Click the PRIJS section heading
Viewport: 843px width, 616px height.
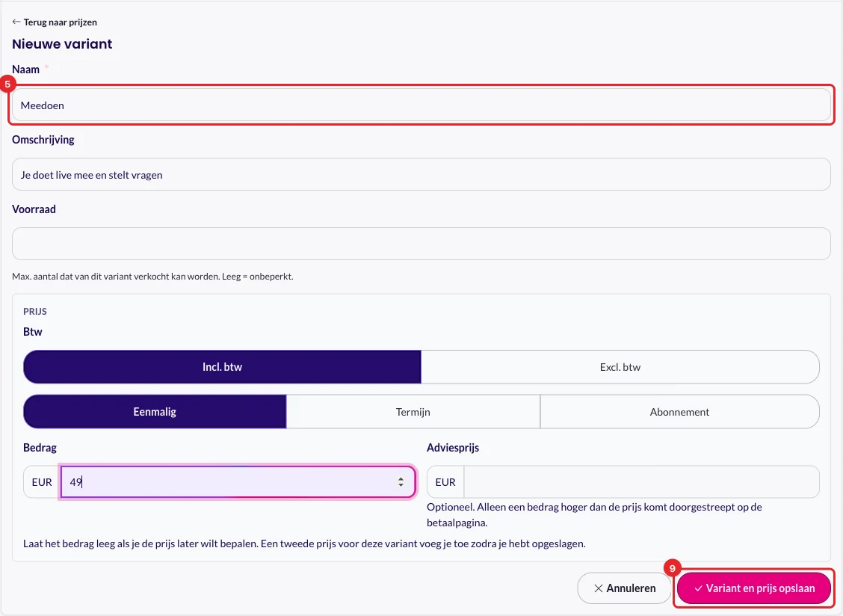pyautogui.click(x=35, y=312)
